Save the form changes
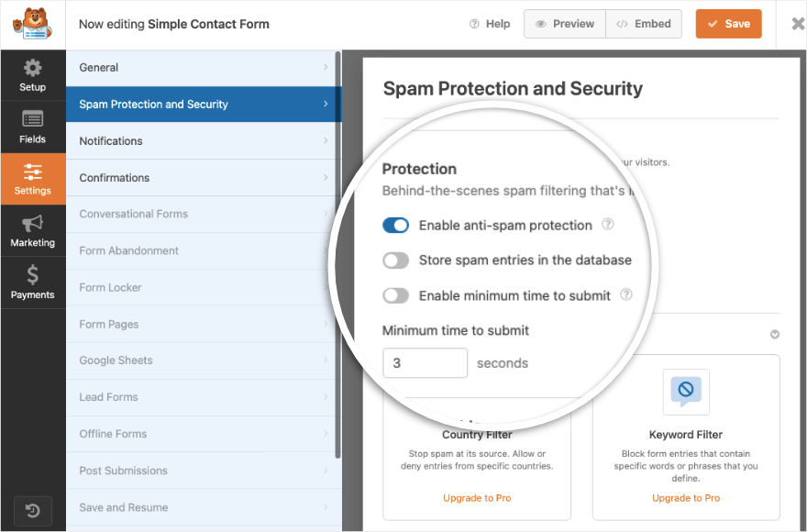 [x=728, y=24]
